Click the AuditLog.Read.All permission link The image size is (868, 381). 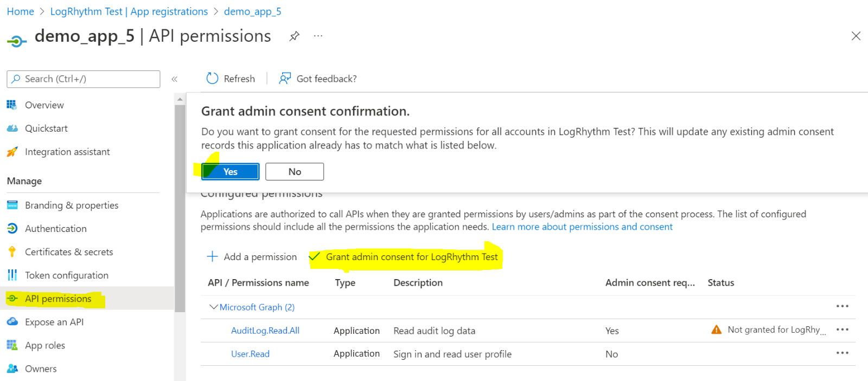coord(265,331)
